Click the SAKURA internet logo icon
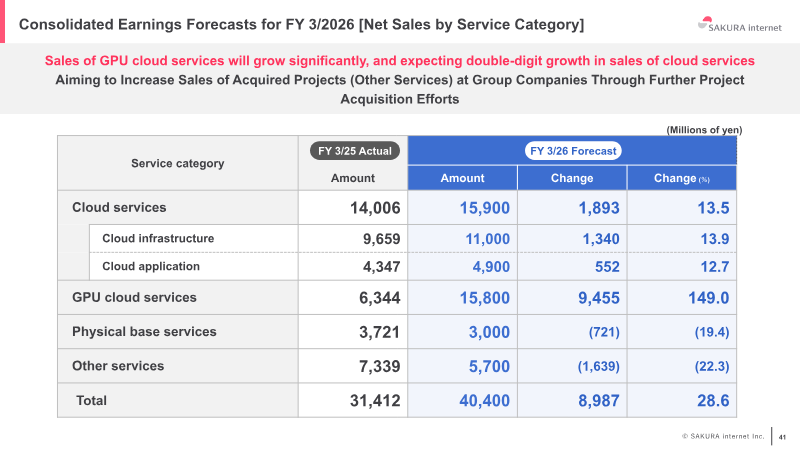 (x=705, y=23)
